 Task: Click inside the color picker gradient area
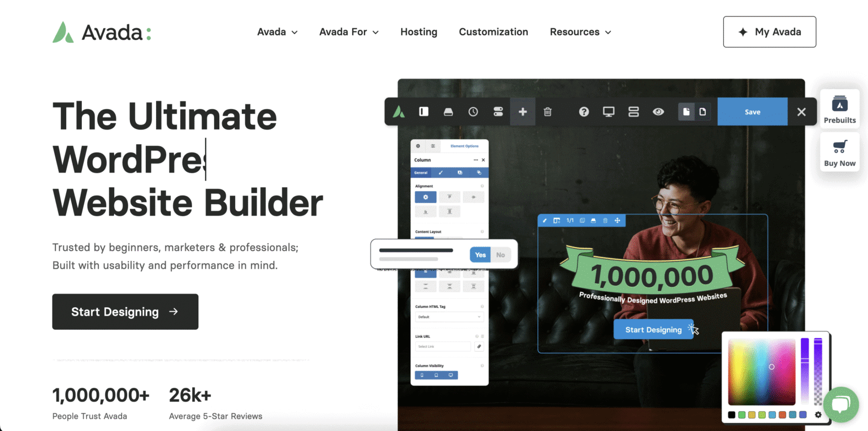point(761,372)
